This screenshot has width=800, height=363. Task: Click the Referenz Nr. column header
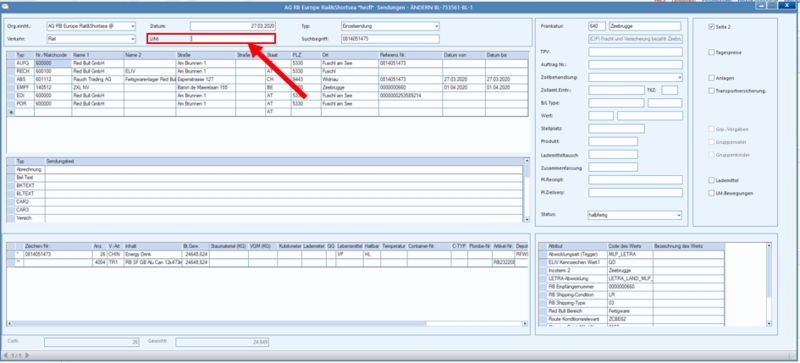point(410,54)
